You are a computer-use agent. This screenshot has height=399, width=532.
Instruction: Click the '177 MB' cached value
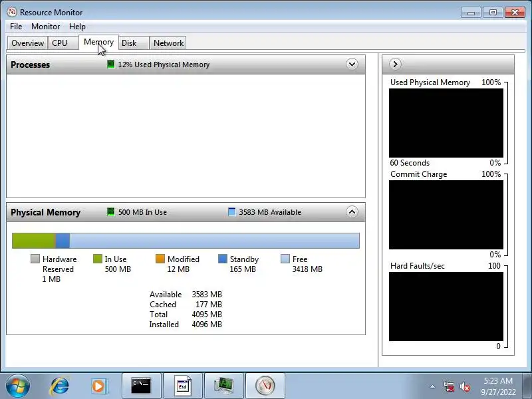209,305
